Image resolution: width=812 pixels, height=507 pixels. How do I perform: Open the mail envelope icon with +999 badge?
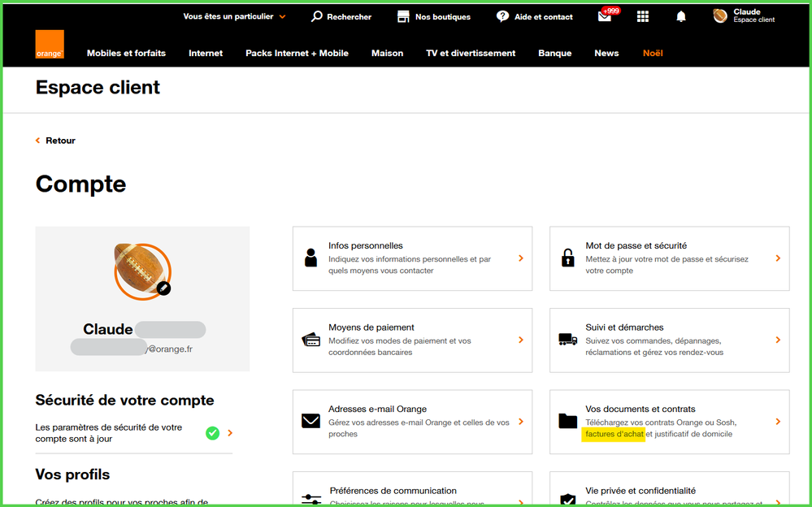(x=604, y=16)
